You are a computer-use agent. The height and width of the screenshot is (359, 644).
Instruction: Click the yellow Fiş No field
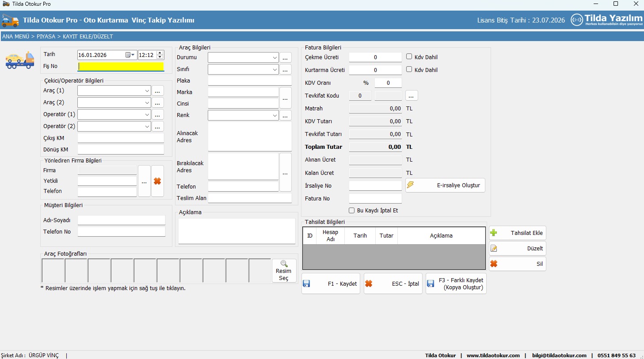[121, 67]
